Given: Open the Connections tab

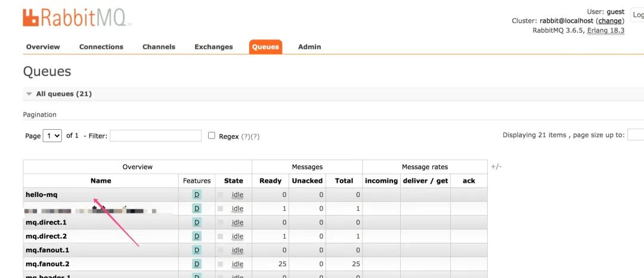Looking at the screenshot, I should pyautogui.click(x=101, y=47).
